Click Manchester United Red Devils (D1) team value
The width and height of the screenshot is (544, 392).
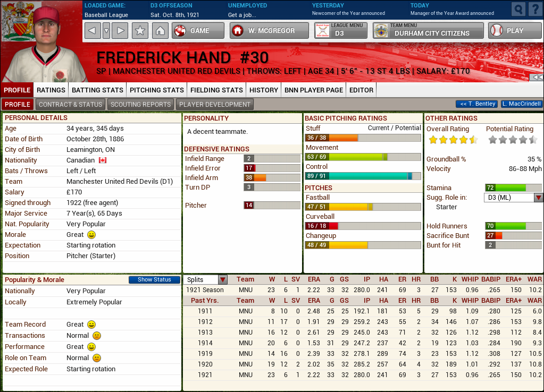click(119, 182)
